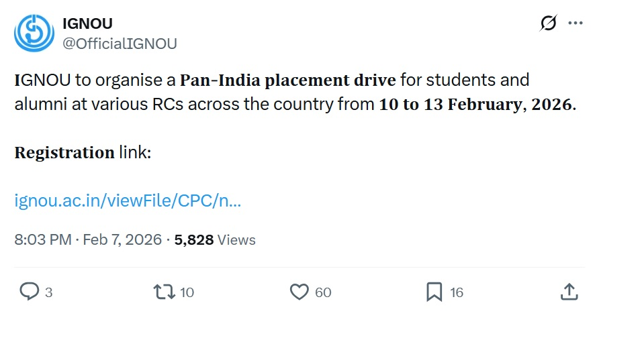Viewport: 644px width, 340px height.
Task: Repost the tweet with the retweet icon
Action: [x=164, y=292]
